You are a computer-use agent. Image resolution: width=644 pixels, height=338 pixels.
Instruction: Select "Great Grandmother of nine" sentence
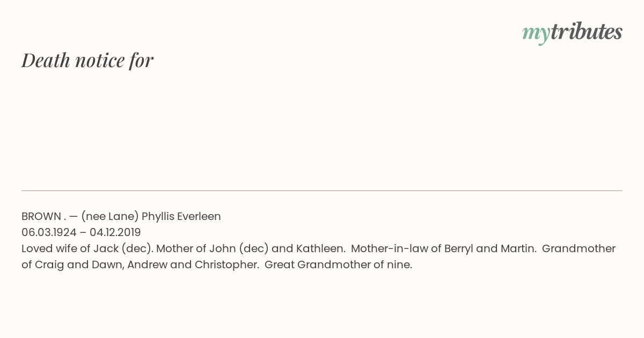[x=339, y=265]
